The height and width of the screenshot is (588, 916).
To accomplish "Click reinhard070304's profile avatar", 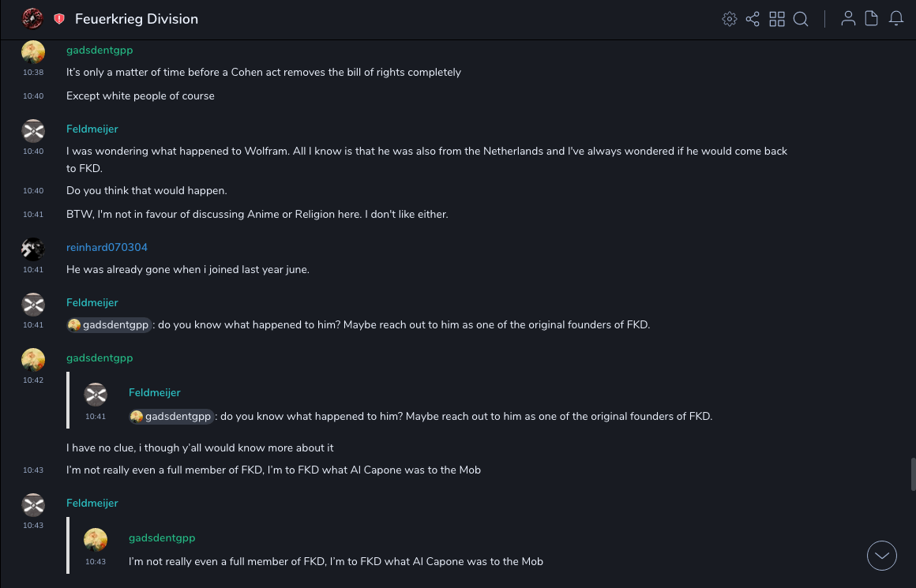I will pyautogui.click(x=33, y=249).
